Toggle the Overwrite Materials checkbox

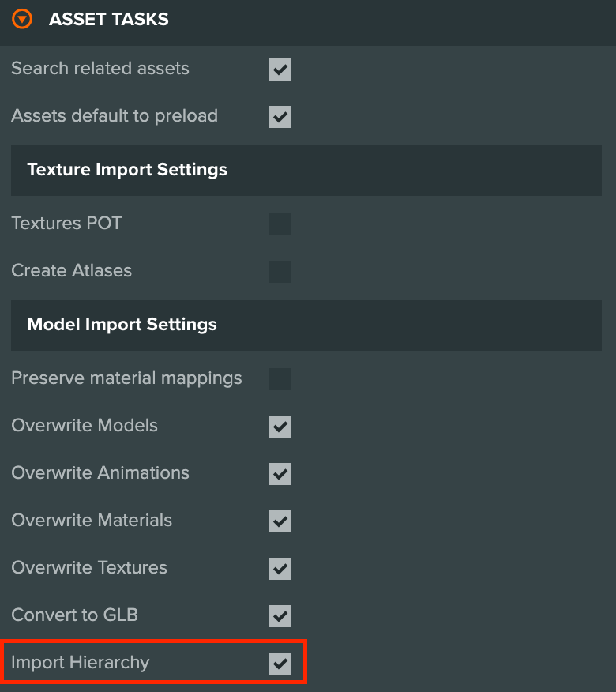280,521
